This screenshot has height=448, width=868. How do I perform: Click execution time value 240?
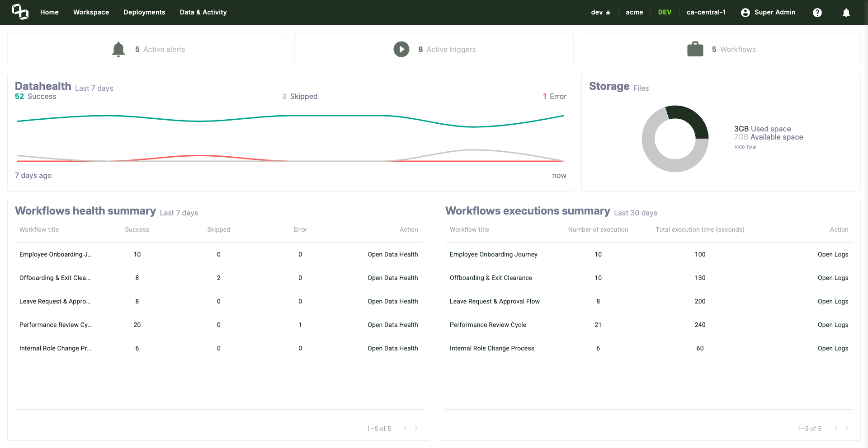coord(700,325)
